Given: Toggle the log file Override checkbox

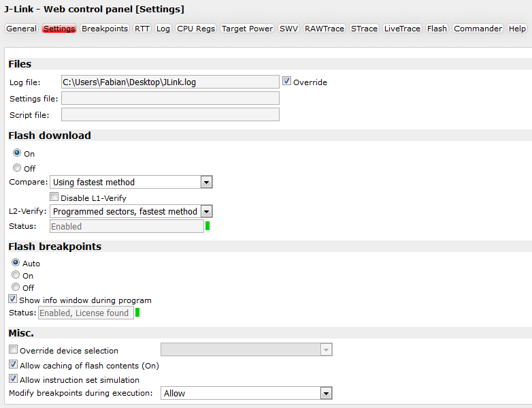Looking at the screenshot, I should 286,81.
